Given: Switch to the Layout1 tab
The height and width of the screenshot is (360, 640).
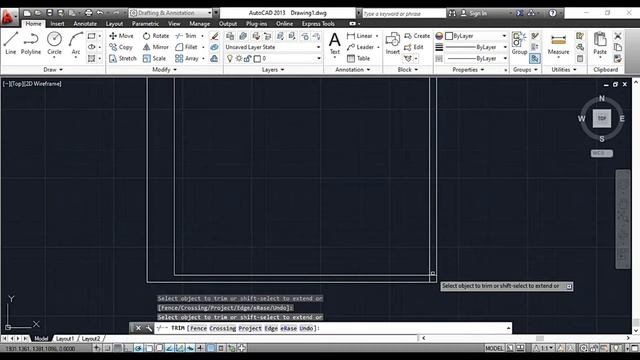Looking at the screenshot, I should click(65, 339).
